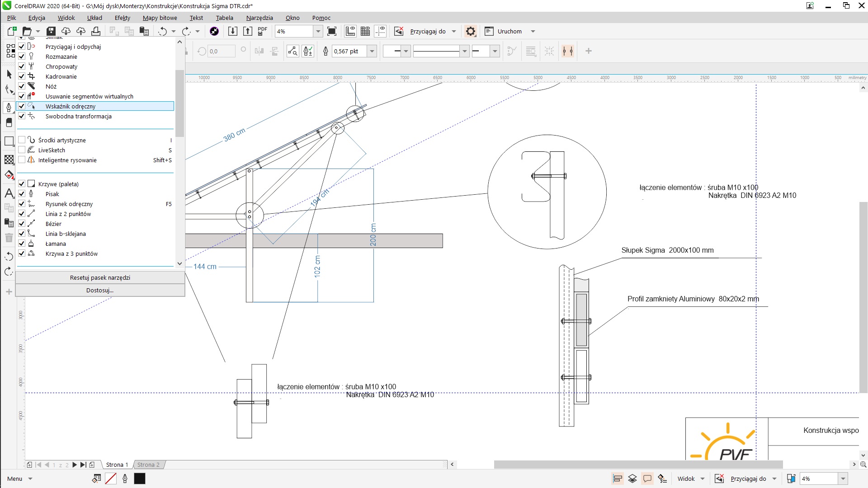This screenshot has width=868, height=488.
Task: Open the zoom level dropdown
Action: [318, 31]
